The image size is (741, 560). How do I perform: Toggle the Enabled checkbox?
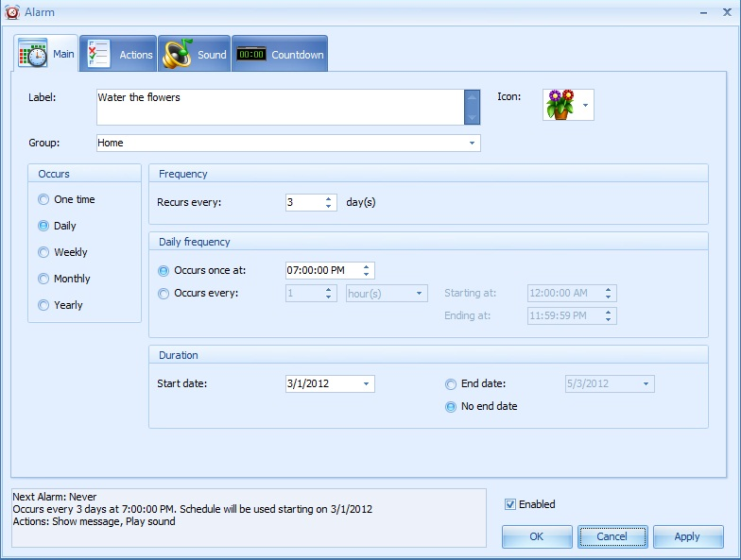coord(510,504)
